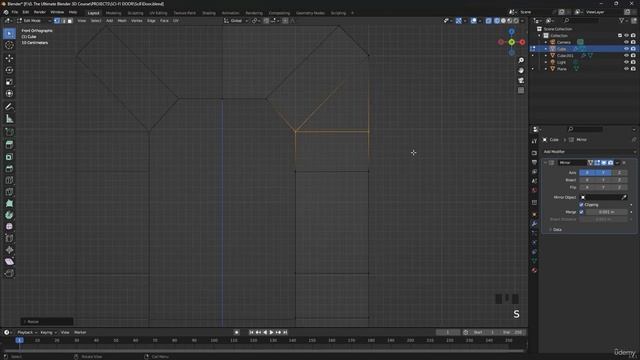
Task: Expand the Cube.001 item in outliner
Action: click(546, 56)
